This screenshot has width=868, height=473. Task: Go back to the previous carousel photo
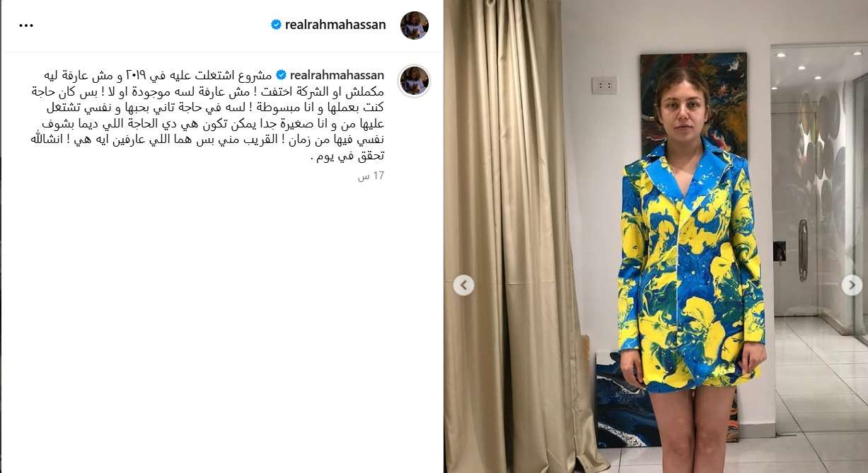tap(463, 285)
